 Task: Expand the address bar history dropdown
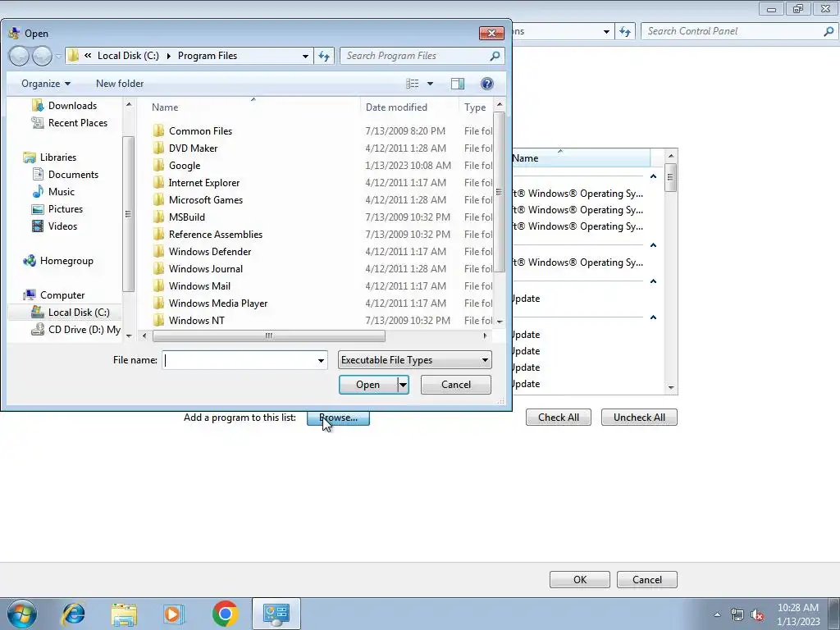[x=305, y=56]
